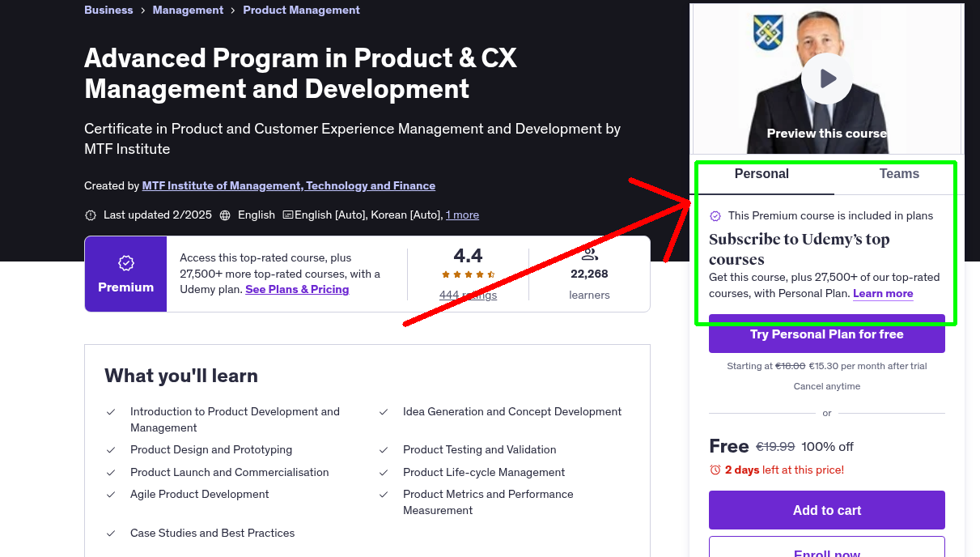
Task: Click 'Product Design and Prototyping' item
Action: pyautogui.click(x=211, y=449)
